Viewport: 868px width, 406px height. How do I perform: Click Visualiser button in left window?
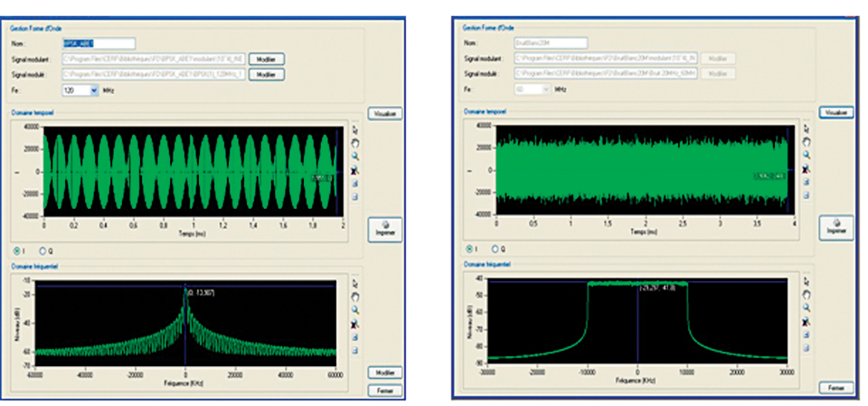pos(385,113)
